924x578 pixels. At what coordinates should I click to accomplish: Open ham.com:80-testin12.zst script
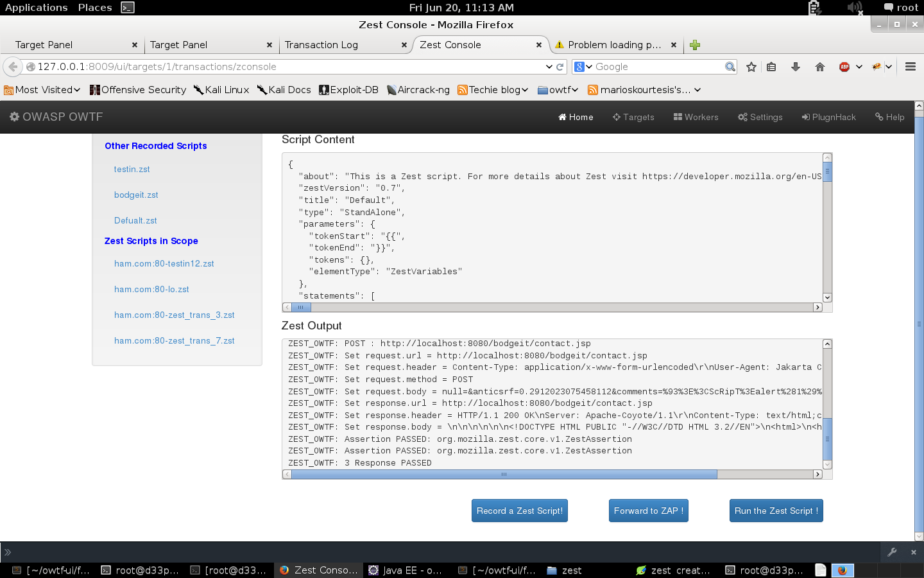pos(164,263)
